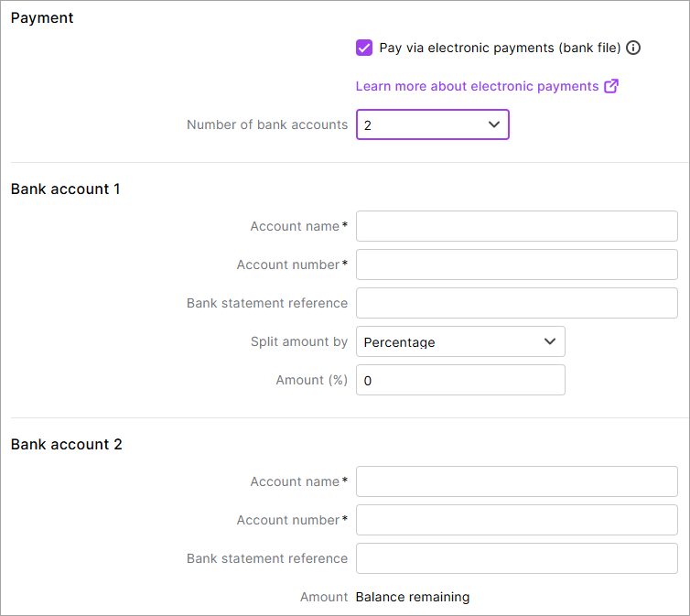
Task: Open Split amount by Percentage dropdown
Action: [x=460, y=341]
